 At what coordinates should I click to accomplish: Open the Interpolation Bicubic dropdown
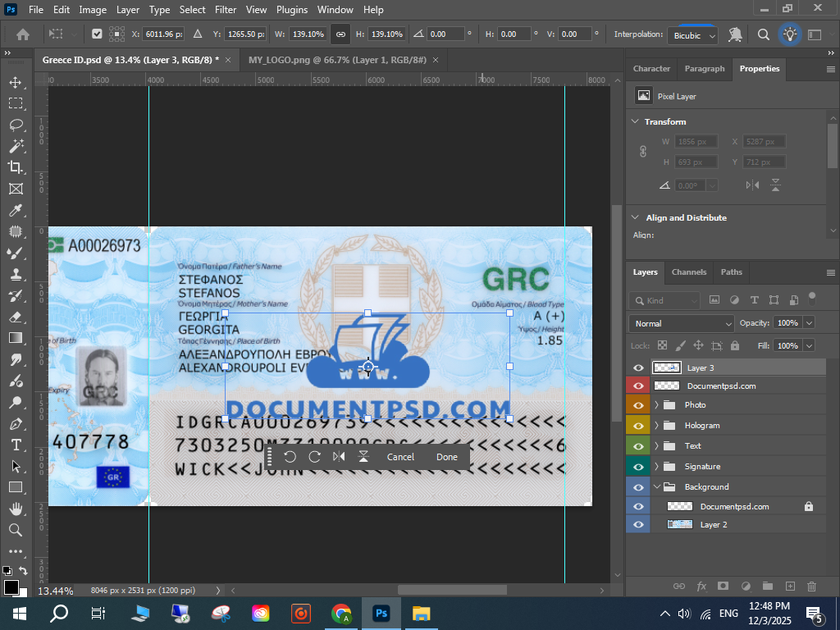tap(694, 35)
